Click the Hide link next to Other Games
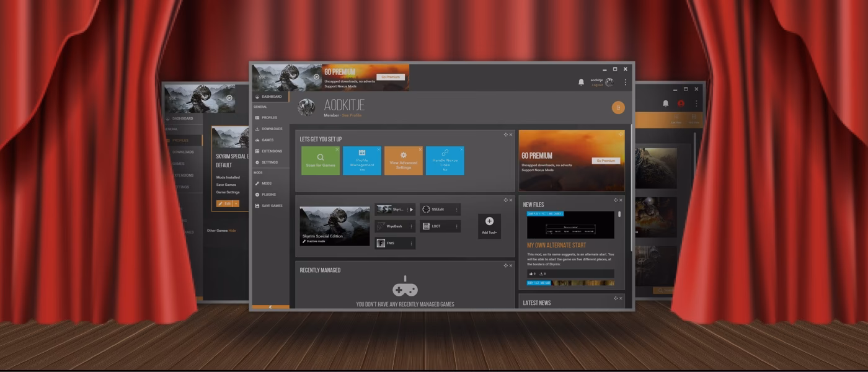Viewport: 868px width, 372px height. (232, 231)
